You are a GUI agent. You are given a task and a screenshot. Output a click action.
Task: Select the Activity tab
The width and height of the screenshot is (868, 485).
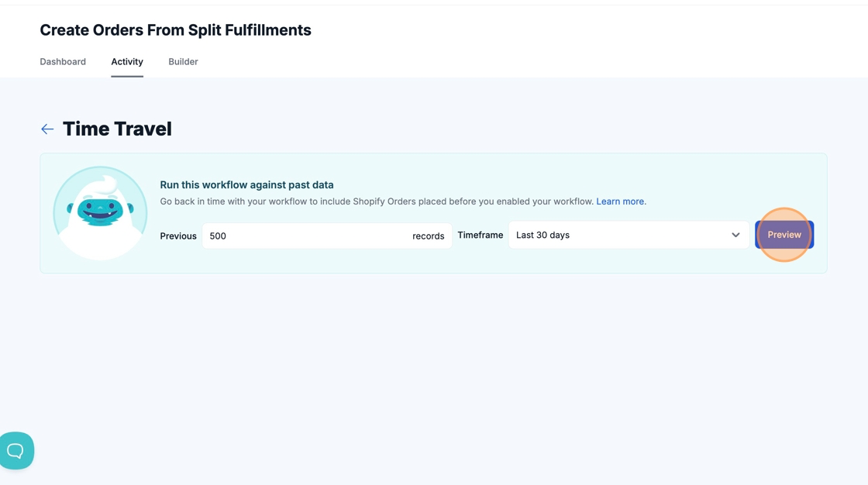pos(127,62)
